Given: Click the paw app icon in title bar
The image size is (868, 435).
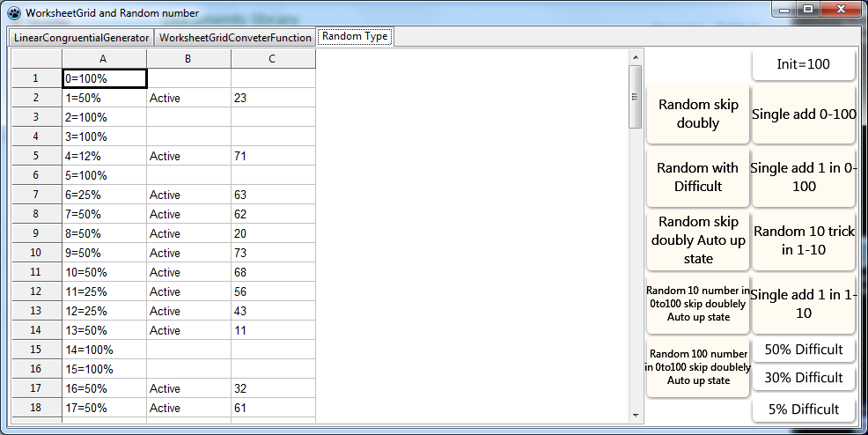Looking at the screenshot, I should 14,12.
